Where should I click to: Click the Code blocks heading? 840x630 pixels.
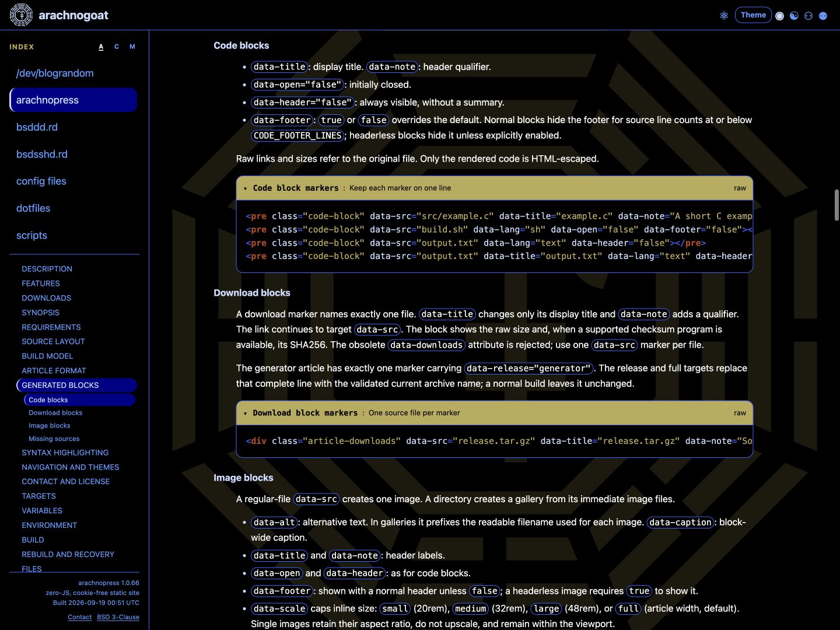(242, 45)
